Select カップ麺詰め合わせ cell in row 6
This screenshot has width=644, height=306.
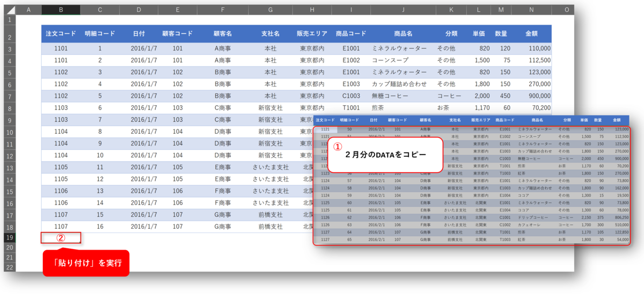click(x=403, y=84)
